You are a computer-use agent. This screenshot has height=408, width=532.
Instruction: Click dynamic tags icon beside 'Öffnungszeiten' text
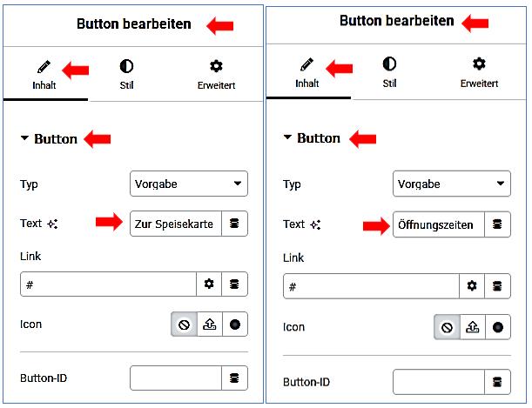pos(497,224)
